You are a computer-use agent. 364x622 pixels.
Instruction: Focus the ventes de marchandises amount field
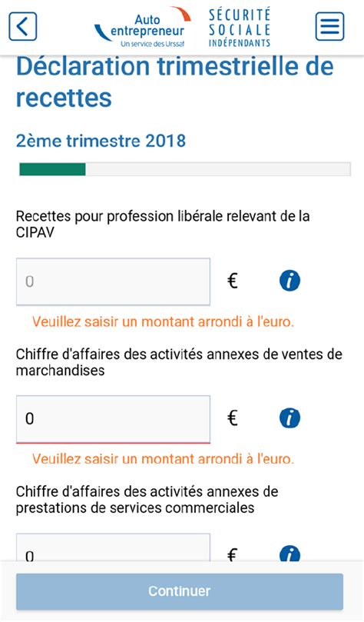coord(114,419)
